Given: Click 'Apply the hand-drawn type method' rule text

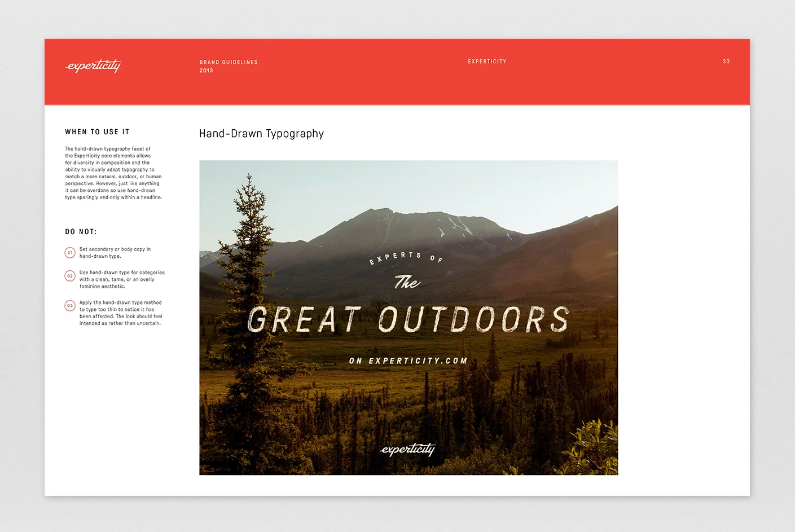Looking at the screenshot, I should pyautogui.click(x=121, y=313).
